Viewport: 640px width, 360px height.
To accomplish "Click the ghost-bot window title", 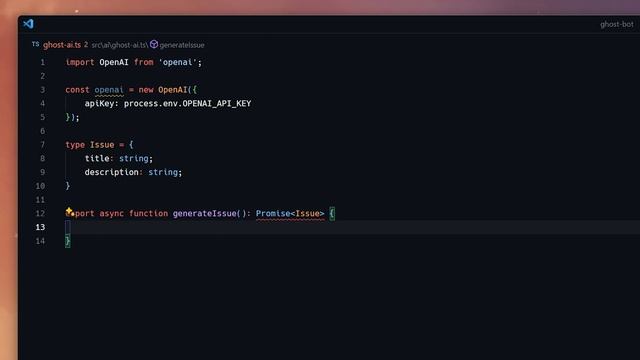I will [x=616, y=24].
